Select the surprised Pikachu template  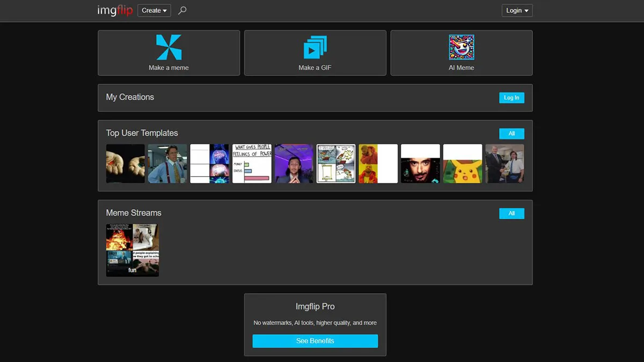click(463, 164)
